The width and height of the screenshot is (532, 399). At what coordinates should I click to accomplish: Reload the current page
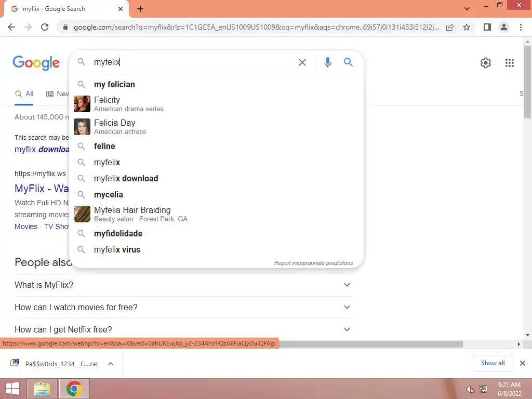click(45, 27)
